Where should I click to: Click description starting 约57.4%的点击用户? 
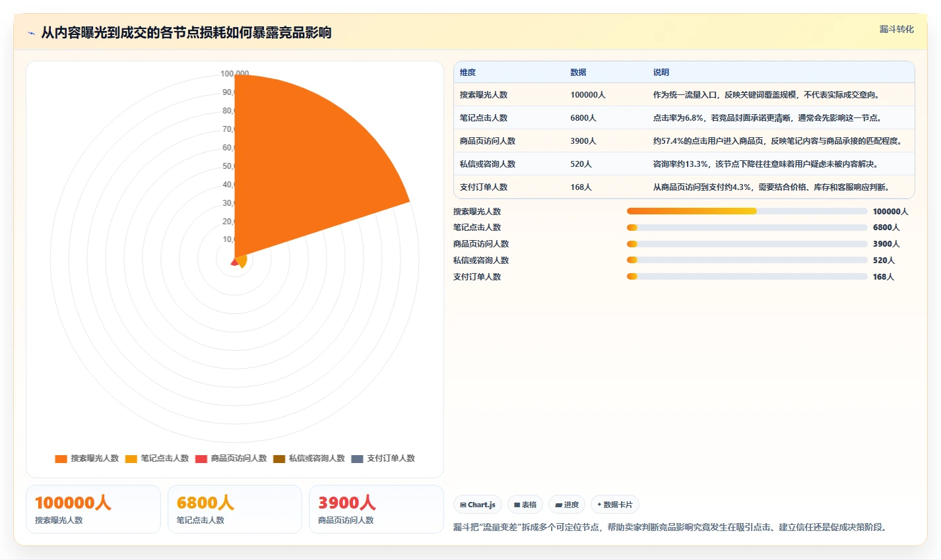777,141
